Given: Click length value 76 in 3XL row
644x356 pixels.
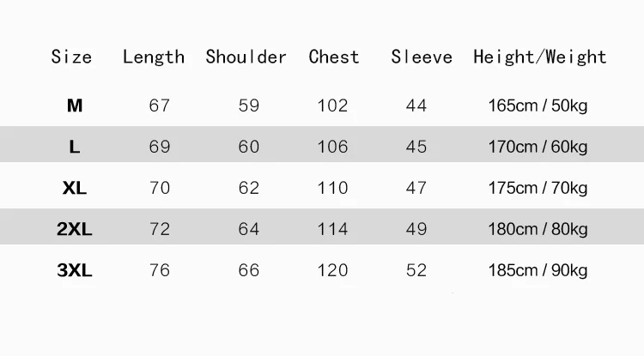Looking at the screenshot, I should tap(160, 270).
